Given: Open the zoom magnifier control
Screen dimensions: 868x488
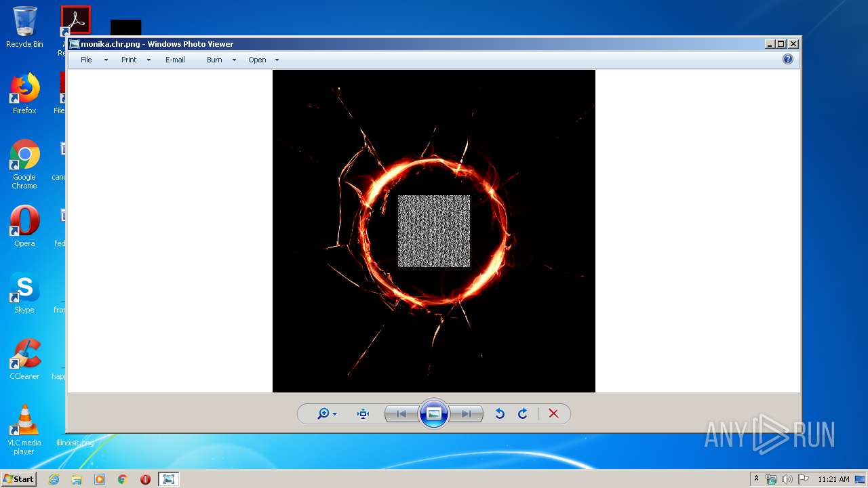Looking at the screenshot, I should coord(327,413).
